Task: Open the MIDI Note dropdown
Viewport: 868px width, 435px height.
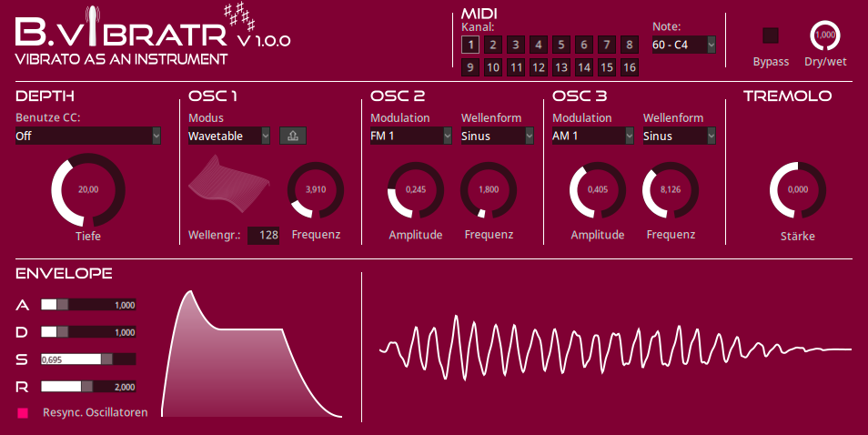Action: [x=684, y=45]
